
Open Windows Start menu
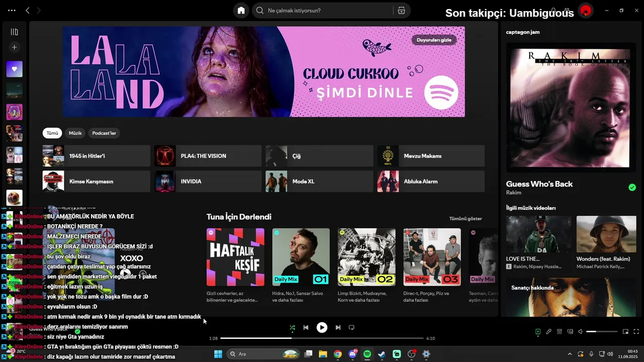218,354
